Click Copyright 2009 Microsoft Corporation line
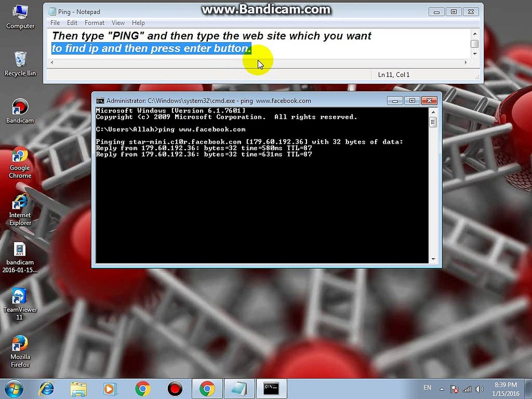Viewport: 532px width, 399px height. pyautogui.click(x=226, y=117)
